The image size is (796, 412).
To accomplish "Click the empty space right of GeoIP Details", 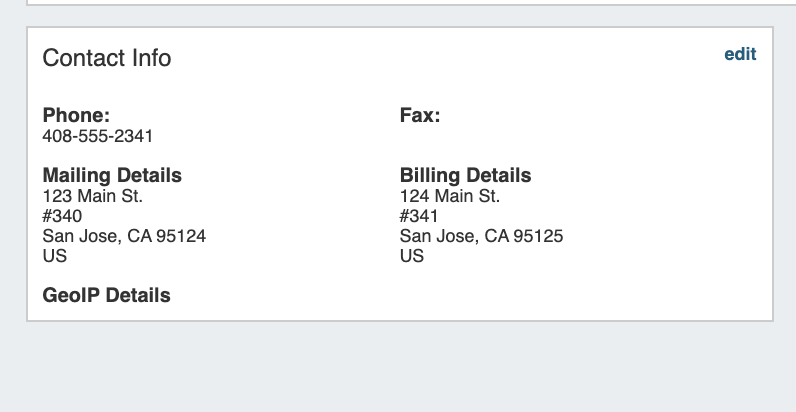I will click(x=450, y=295).
